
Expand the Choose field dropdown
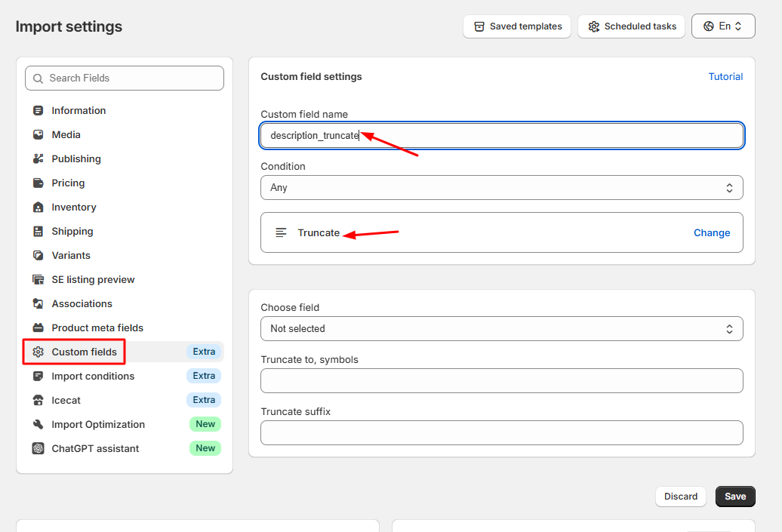tap(502, 328)
